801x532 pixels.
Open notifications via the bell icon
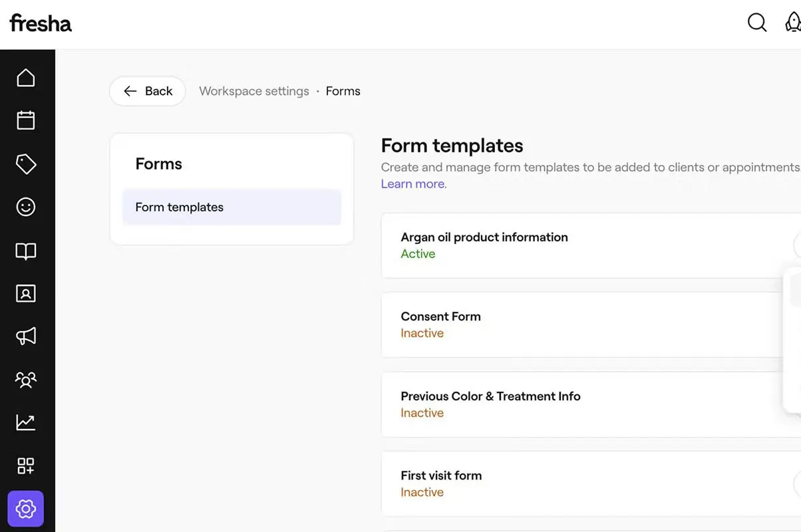(794, 22)
